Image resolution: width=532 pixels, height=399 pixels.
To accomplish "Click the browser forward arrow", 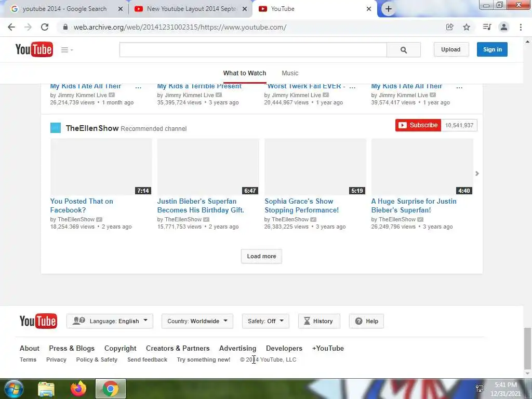I will [28, 27].
